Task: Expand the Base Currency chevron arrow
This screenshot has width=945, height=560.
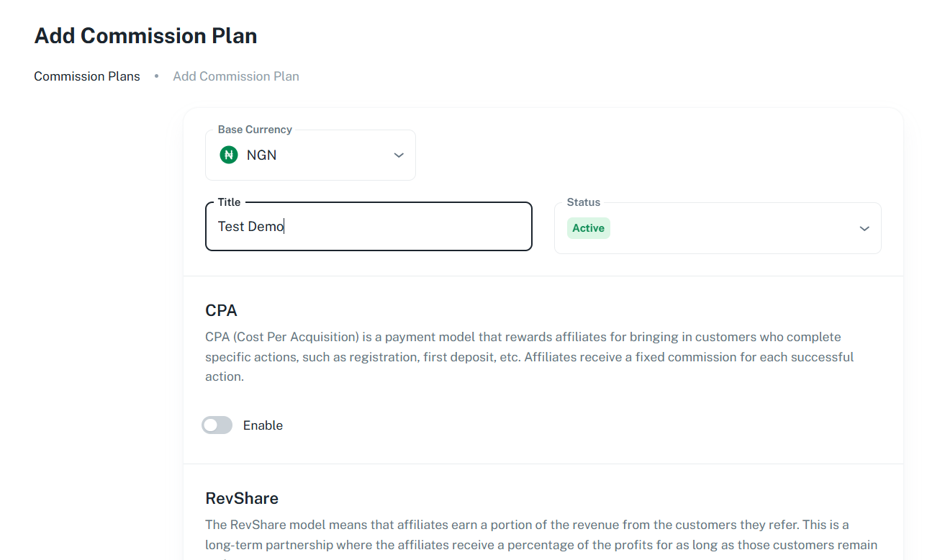Action: (x=399, y=155)
